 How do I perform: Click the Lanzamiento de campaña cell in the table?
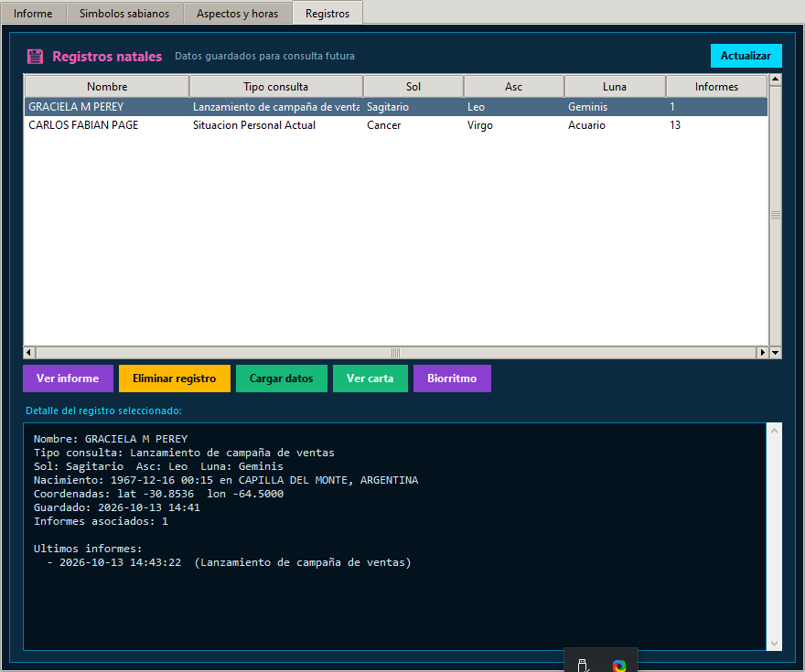click(276, 107)
